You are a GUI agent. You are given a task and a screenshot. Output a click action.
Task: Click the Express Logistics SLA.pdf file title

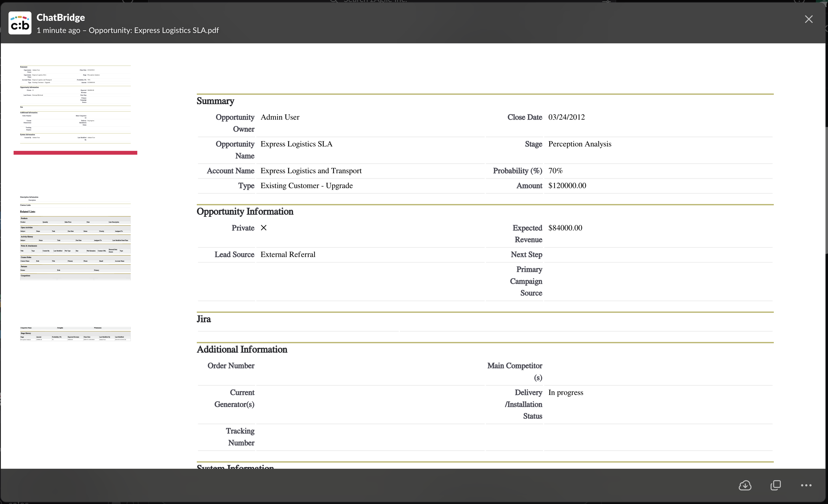154,30
